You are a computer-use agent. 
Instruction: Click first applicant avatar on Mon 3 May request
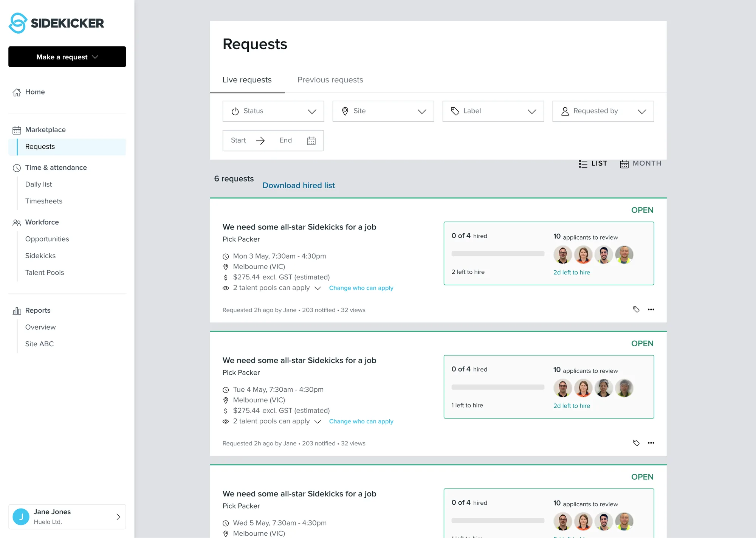563,255
